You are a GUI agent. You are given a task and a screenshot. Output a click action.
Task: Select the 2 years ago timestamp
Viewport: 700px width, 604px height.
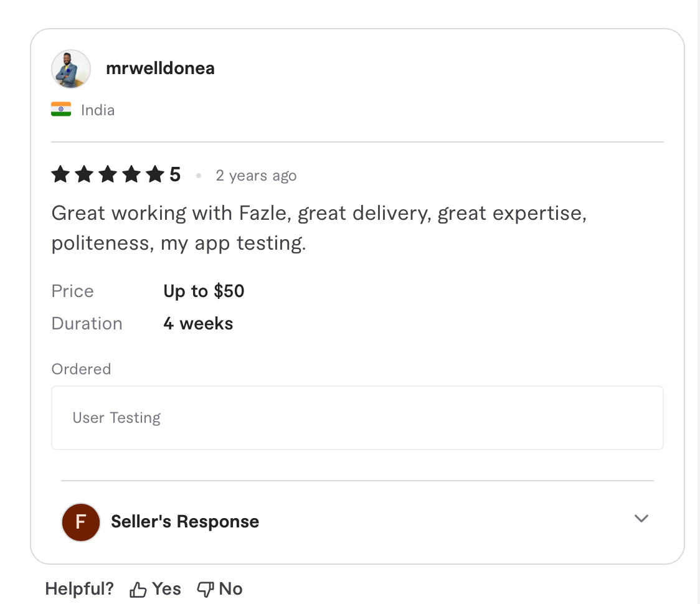256,176
